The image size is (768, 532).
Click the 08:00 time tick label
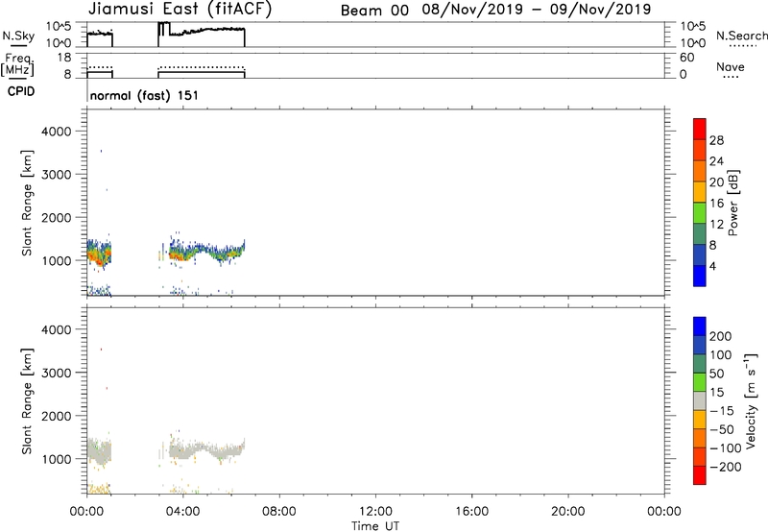(279, 512)
